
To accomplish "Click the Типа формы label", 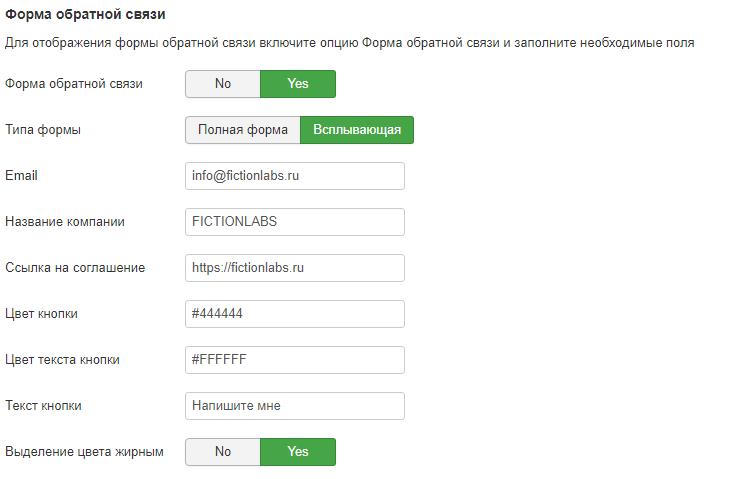I will coord(42,130).
